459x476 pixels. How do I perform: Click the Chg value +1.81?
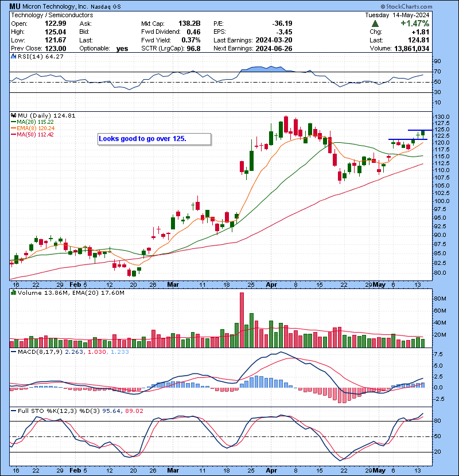point(421,32)
